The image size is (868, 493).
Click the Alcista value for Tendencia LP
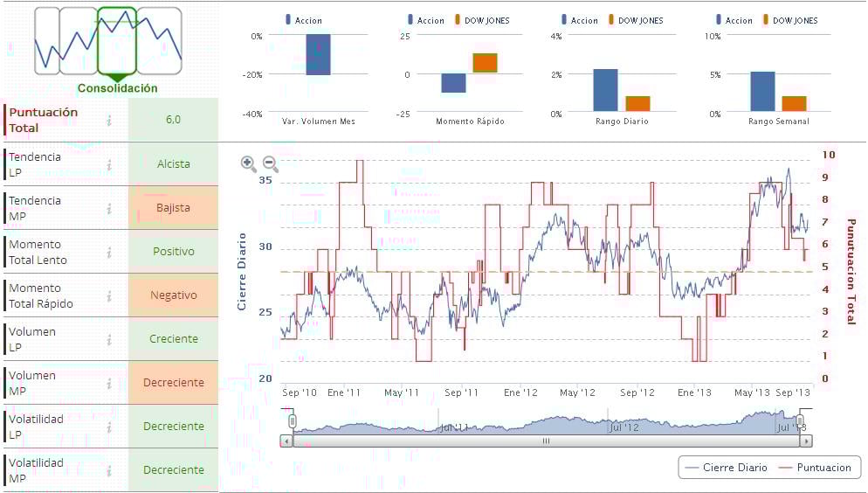(173, 164)
